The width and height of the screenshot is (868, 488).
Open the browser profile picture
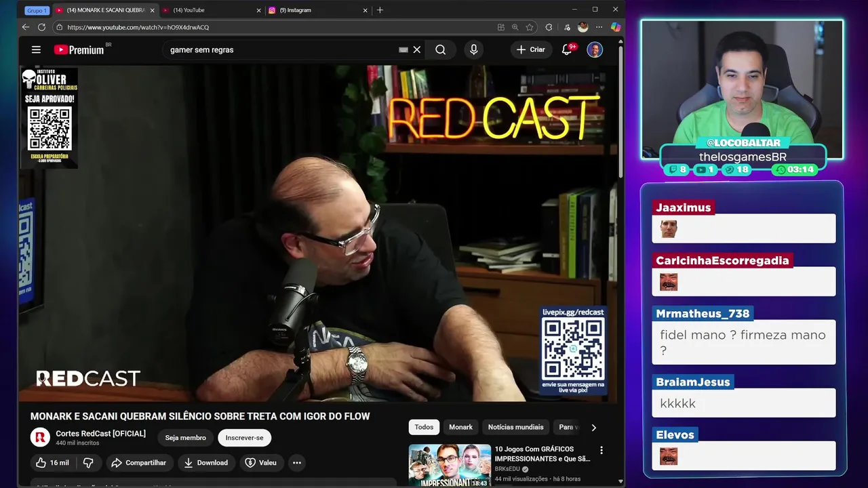583,27
